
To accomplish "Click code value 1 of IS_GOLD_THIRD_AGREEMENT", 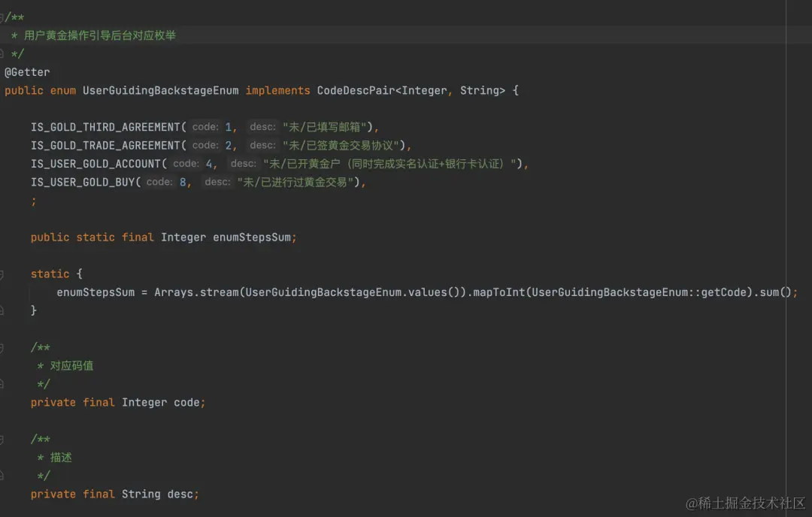I will [229, 127].
